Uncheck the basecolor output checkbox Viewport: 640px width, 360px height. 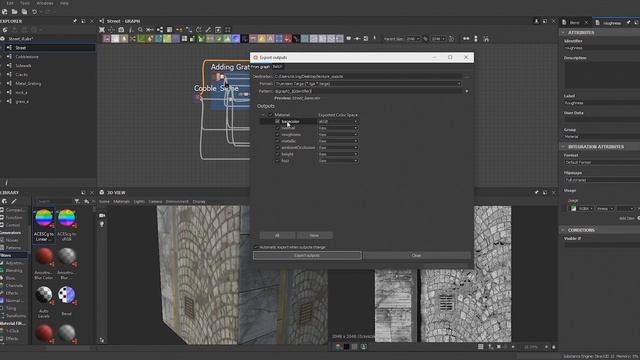click(x=278, y=121)
